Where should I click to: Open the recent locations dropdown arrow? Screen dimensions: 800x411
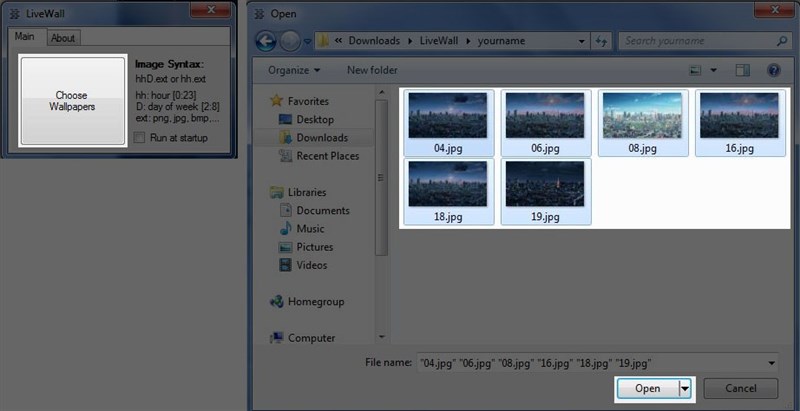point(307,42)
